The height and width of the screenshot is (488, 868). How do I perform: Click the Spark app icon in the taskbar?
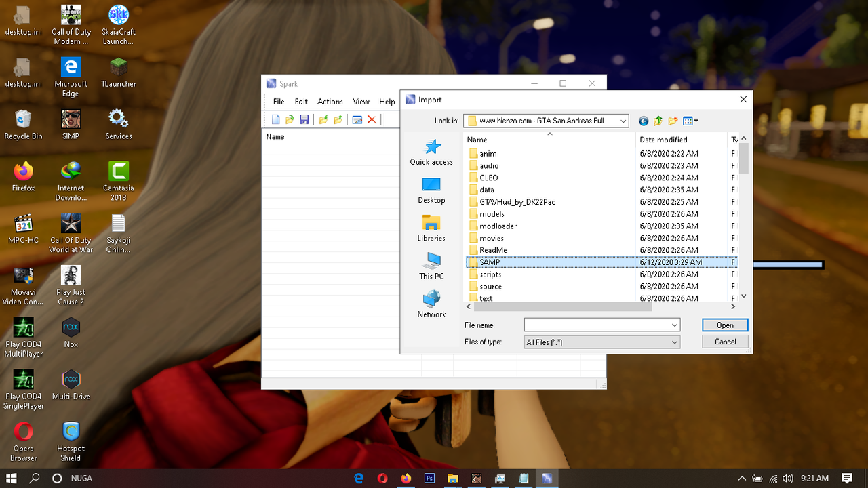coord(547,478)
